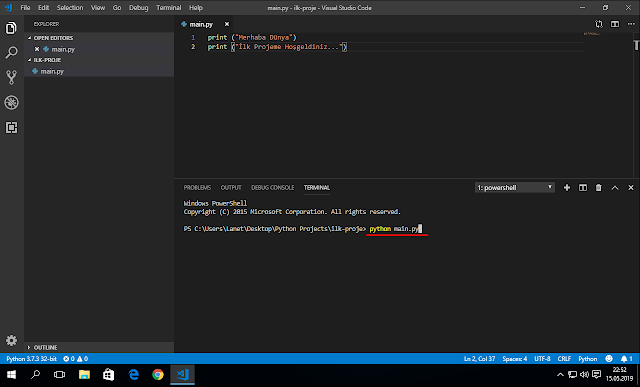
Task: Open Microsoft Edge from taskbar
Action: pyautogui.click(x=133, y=374)
